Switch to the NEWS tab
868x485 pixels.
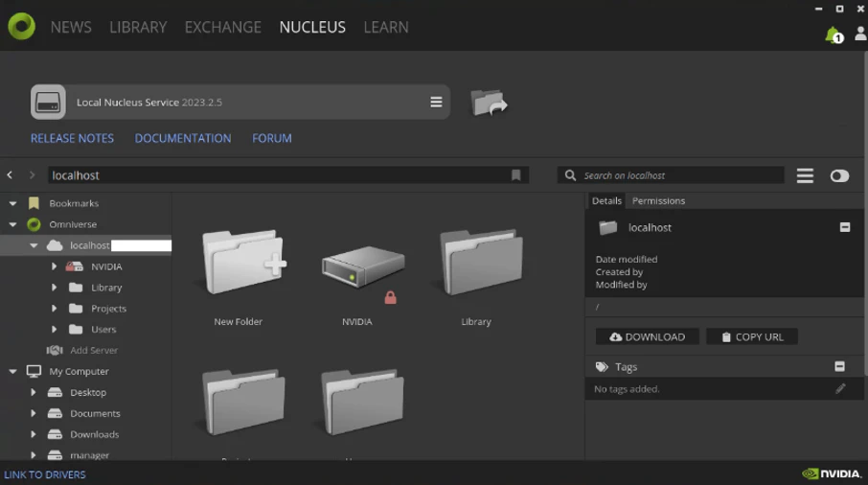point(71,27)
